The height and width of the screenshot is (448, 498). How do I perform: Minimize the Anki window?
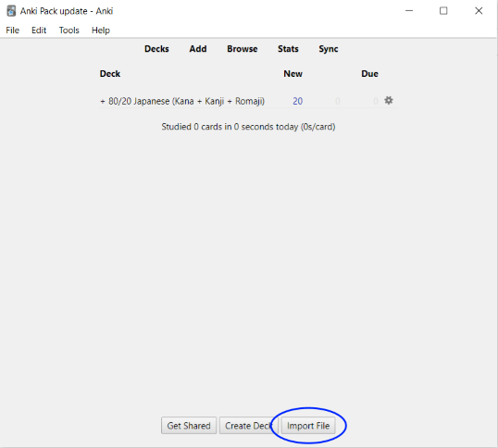[x=409, y=11]
